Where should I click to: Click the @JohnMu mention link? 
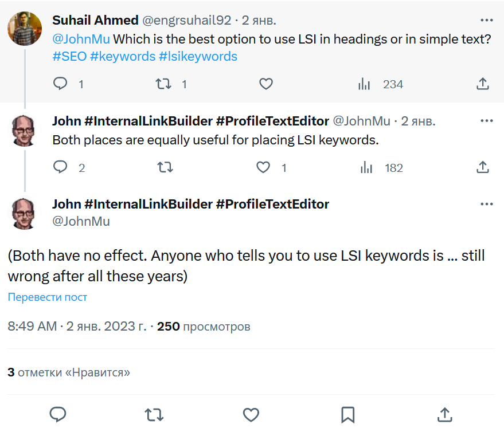[81, 40]
